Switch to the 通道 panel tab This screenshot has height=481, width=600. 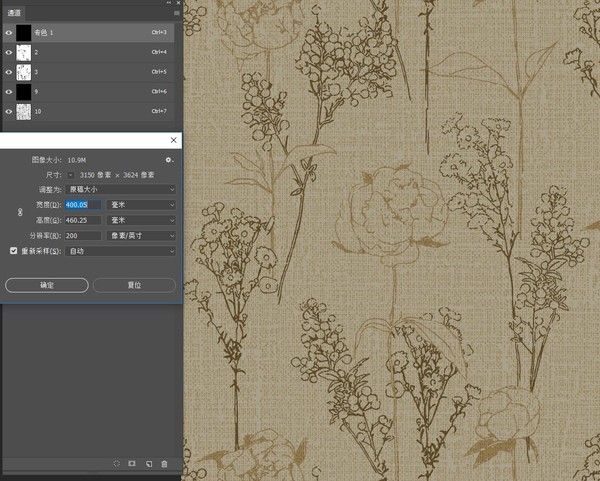(14, 13)
